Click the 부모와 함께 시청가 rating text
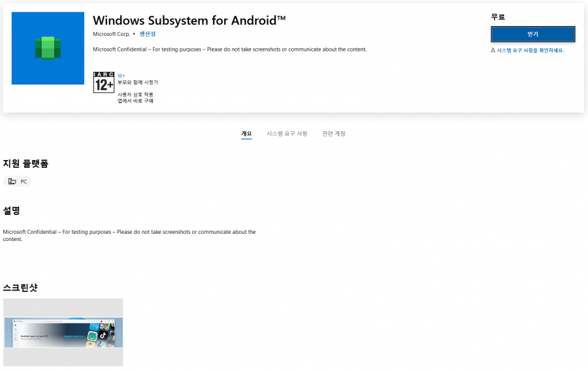Viewport: 588px width, 371px height. pyautogui.click(x=138, y=82)
